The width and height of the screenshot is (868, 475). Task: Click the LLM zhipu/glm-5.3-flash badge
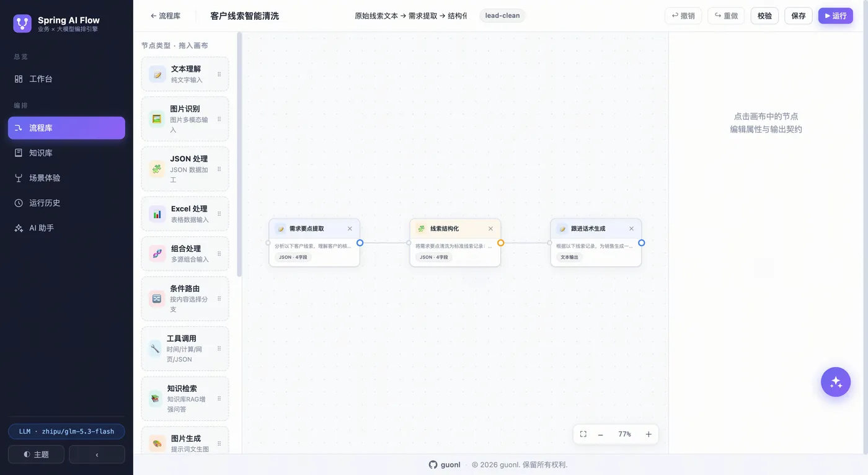coord(66,432)
